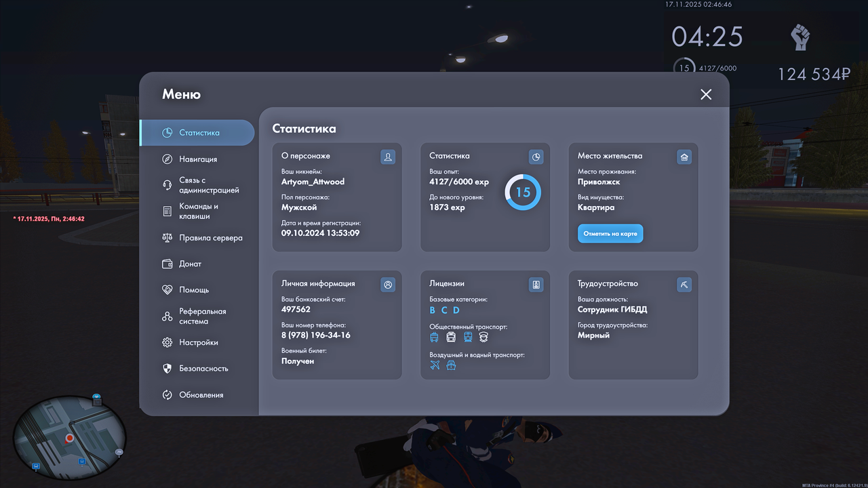Click the chart icon in Статистика card header
This screenshot has width=868, height=488.
tap(536, 157)
